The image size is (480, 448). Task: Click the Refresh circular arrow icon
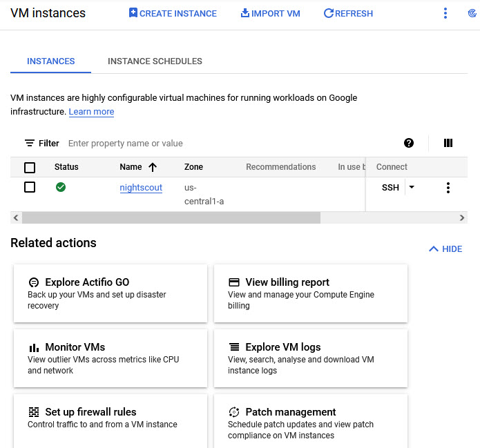(328, 13)
